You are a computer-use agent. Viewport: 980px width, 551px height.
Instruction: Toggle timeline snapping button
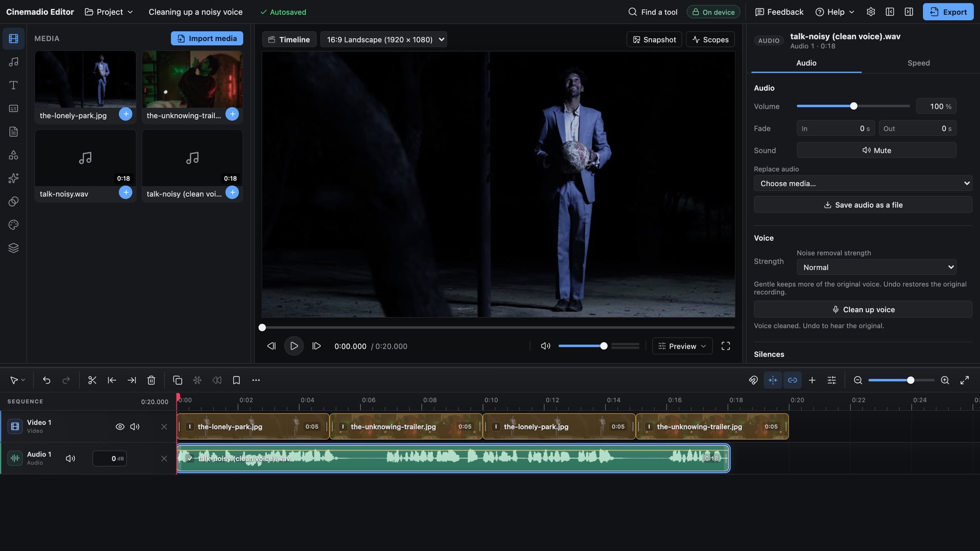tap(773, 380)
